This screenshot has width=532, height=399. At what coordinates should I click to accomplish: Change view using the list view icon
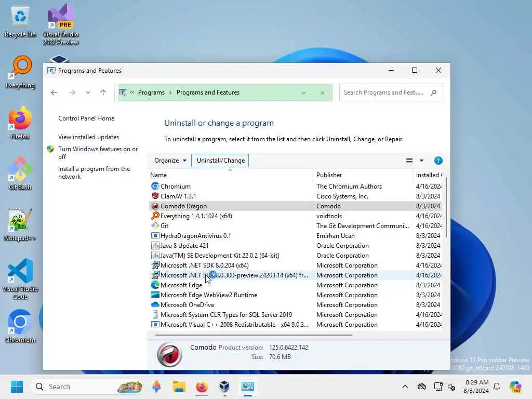pos(409,161)
